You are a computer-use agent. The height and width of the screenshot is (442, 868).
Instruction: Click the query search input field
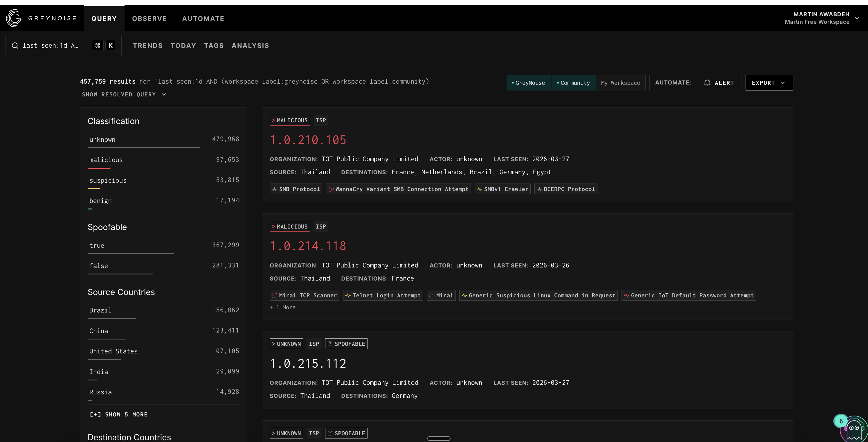click(x=64, y=46)
